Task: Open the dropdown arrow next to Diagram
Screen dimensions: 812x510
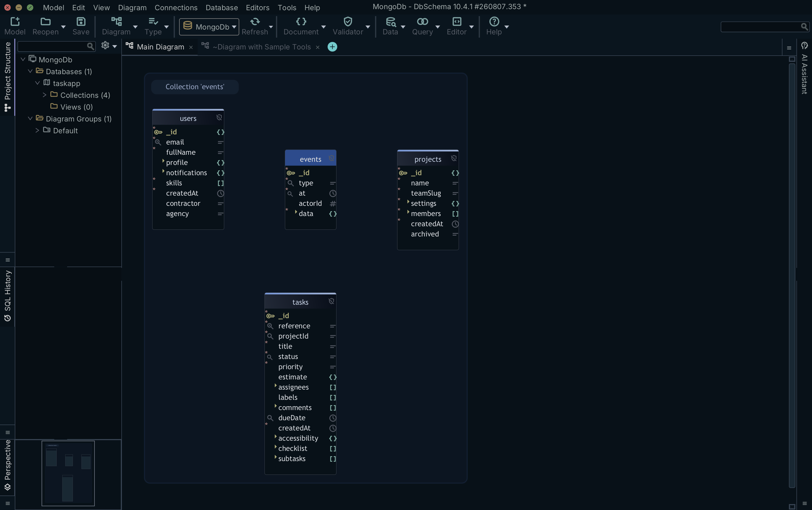Action: (x=135, y=27)
